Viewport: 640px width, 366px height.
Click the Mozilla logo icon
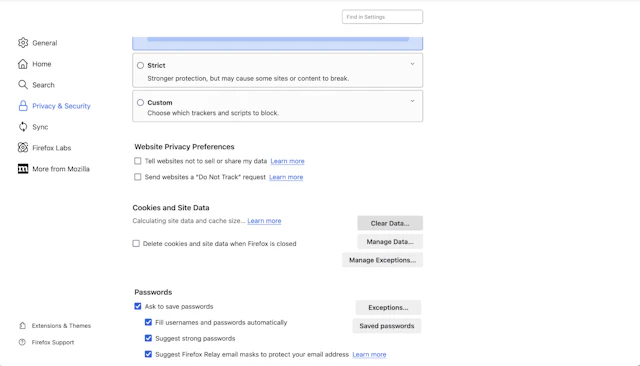coord(23,169)
